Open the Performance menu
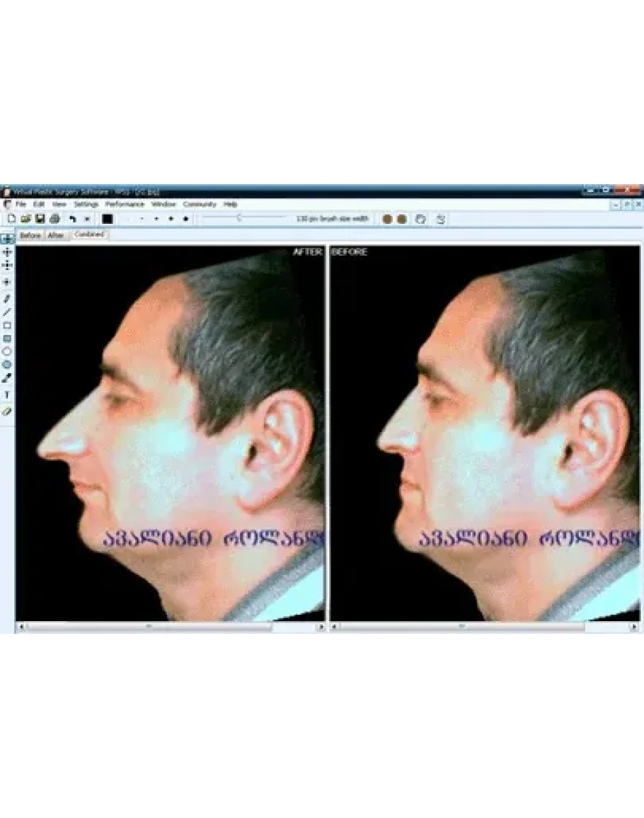 125,204
